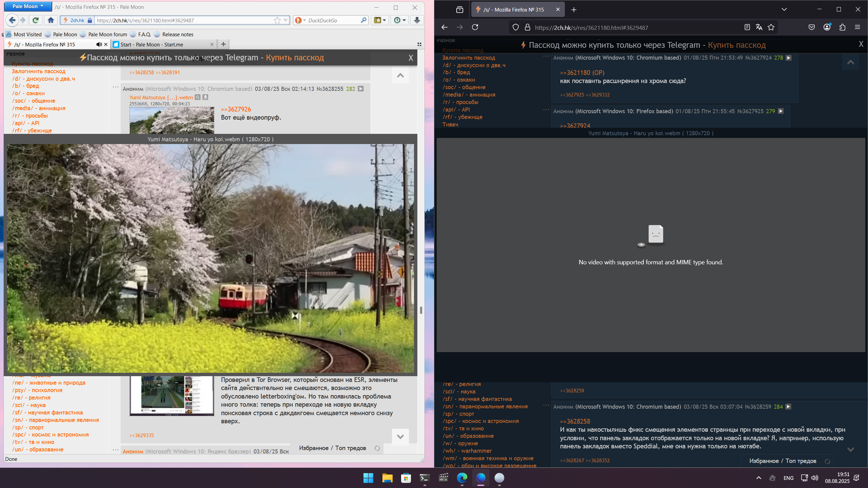Screen dimensions: 868x488
Task: Click DuckDuckGo search input field
Action: click(x=332, y=20)
